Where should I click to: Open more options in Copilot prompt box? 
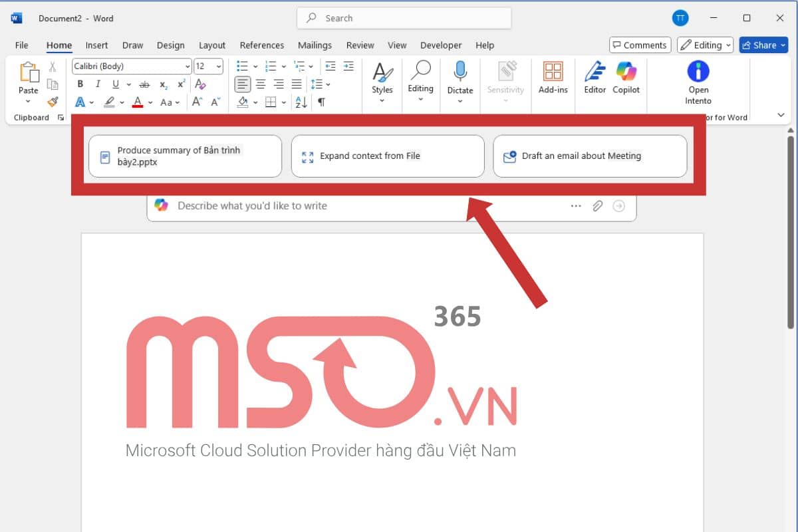click(576, 206)
